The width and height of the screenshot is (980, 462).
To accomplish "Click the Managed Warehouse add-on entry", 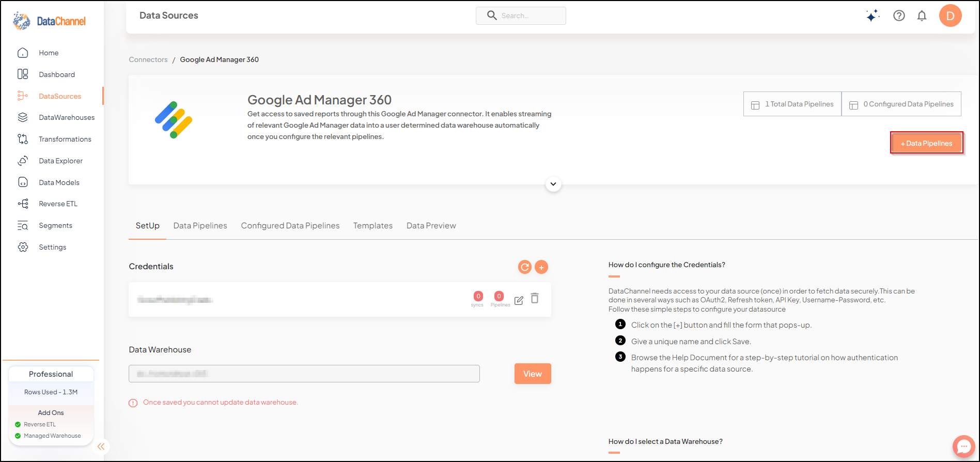I will click(52, 436).
